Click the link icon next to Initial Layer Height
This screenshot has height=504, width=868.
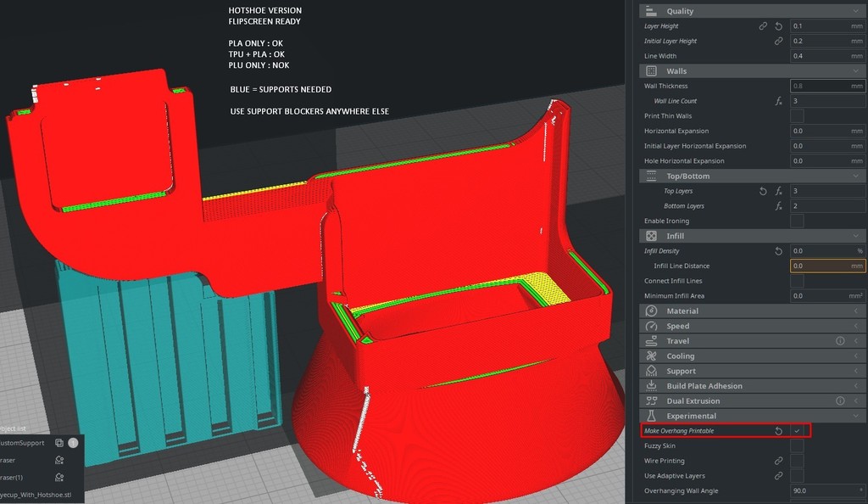coord(778,41)
